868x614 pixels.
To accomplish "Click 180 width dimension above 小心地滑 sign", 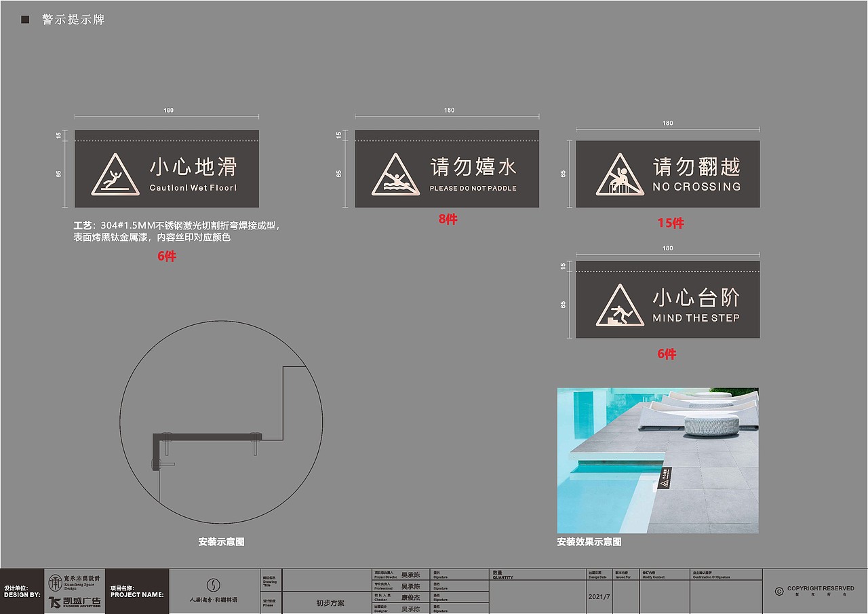I will [168, 110].
